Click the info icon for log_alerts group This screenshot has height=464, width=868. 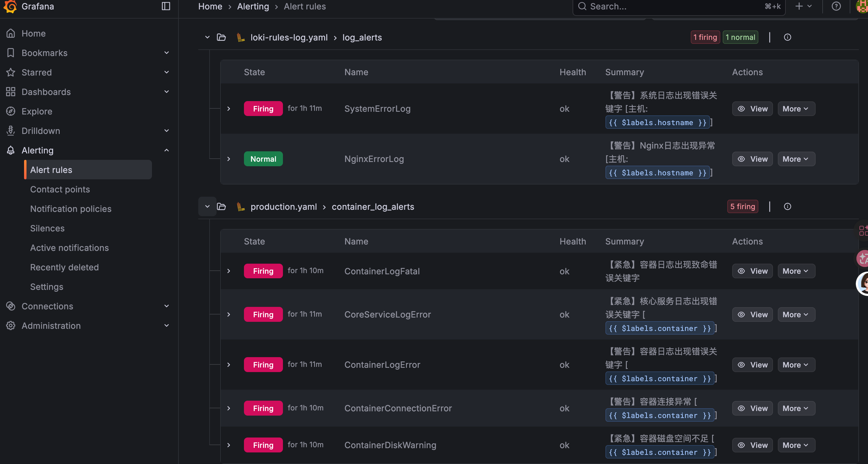787,37
